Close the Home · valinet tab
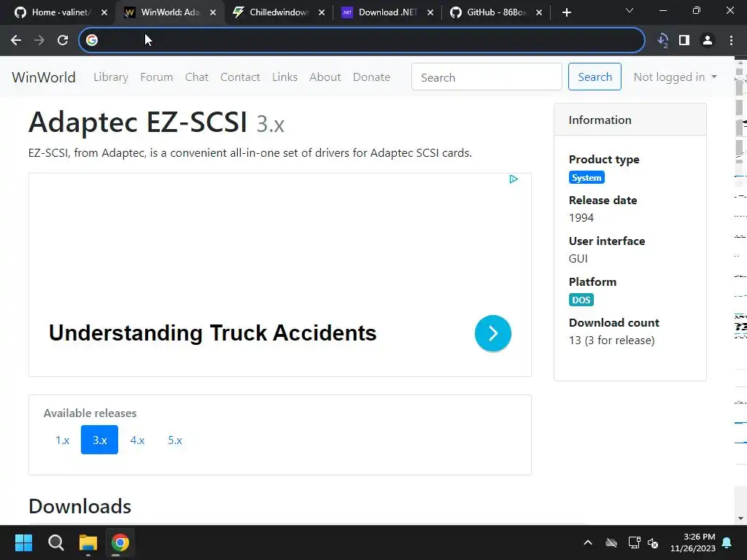This screenshot has width=747, height=560. click(x=104, y=13)
